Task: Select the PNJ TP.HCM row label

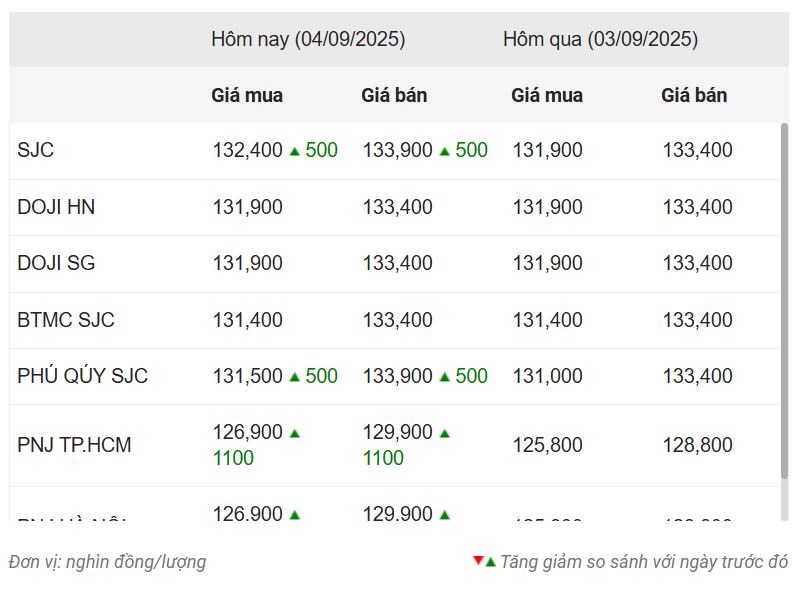Action: (x=74, y=445)
